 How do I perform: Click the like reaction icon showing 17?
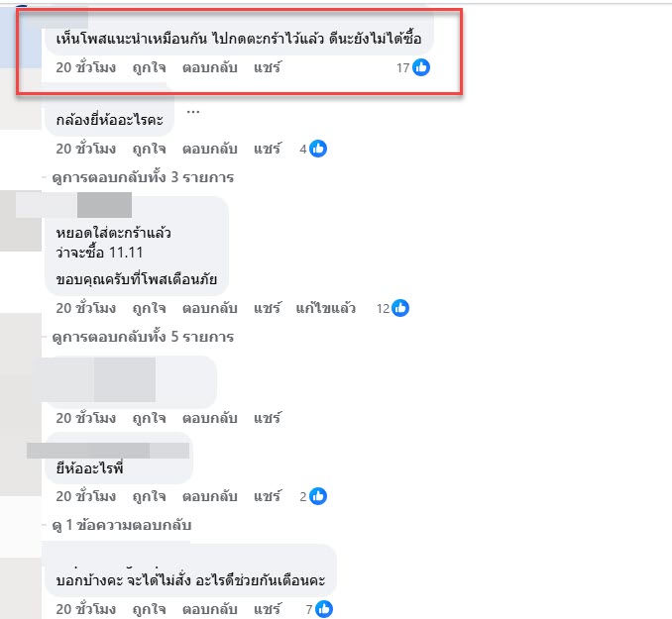click(x=421, y=67)
